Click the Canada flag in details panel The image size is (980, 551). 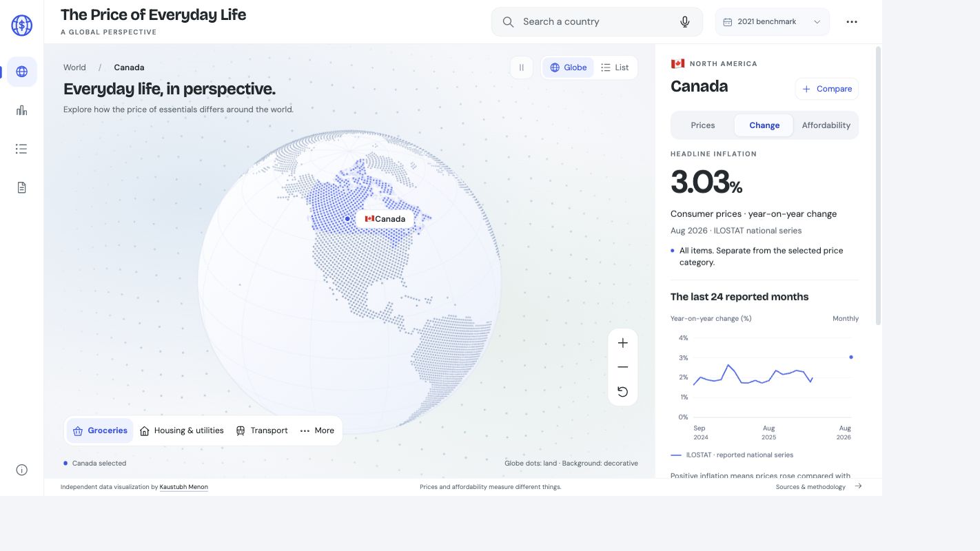point(677,63)
